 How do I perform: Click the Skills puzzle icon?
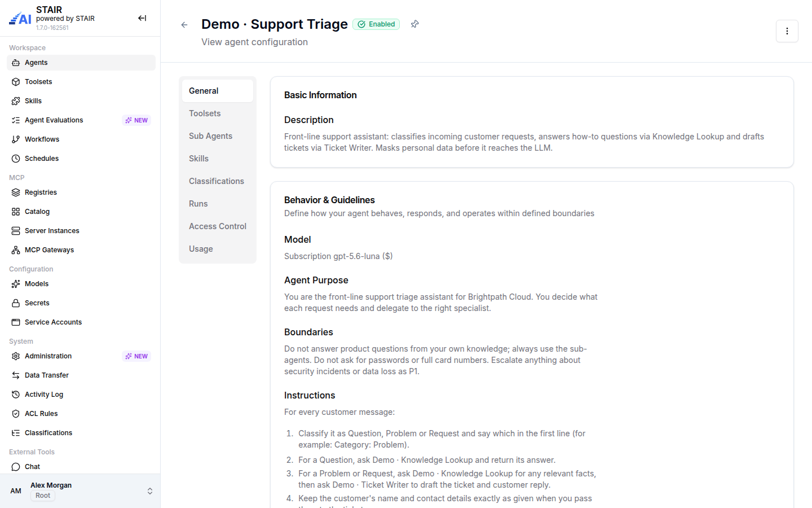point(16,101)
